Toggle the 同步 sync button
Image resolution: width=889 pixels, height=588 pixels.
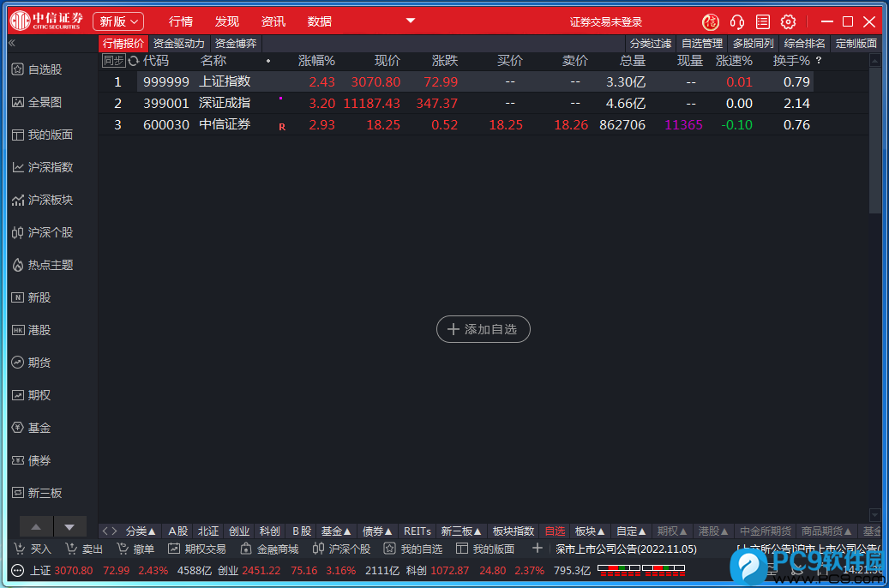113,61
